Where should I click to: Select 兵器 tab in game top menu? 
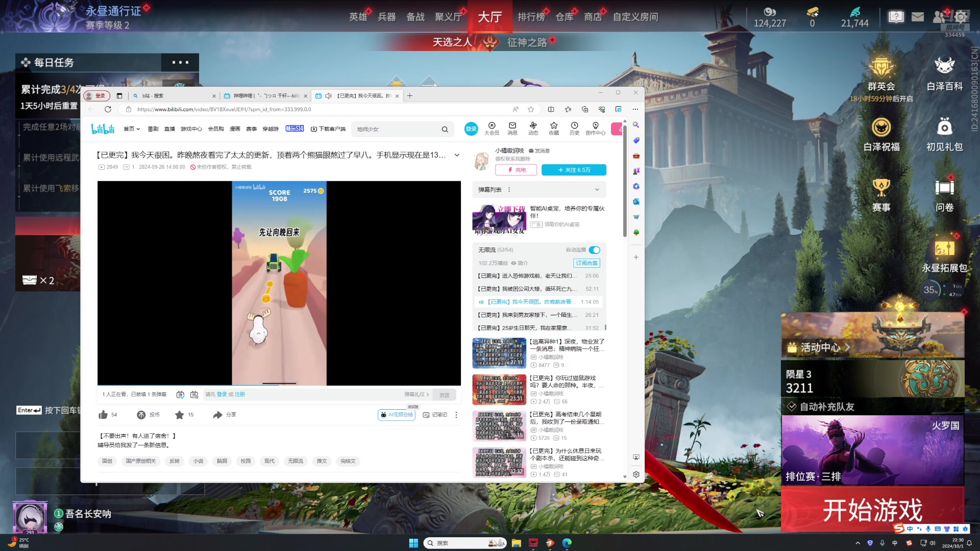point(387,17)
